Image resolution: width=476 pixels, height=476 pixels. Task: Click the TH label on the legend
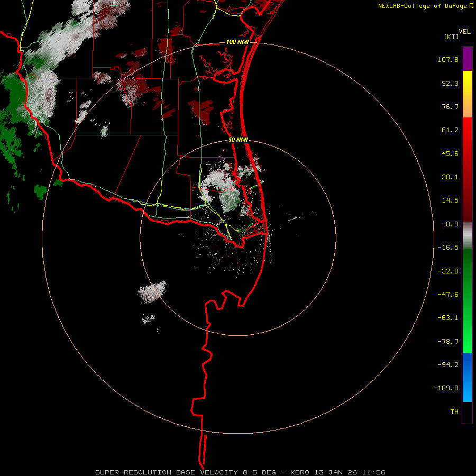coord(454,412)
